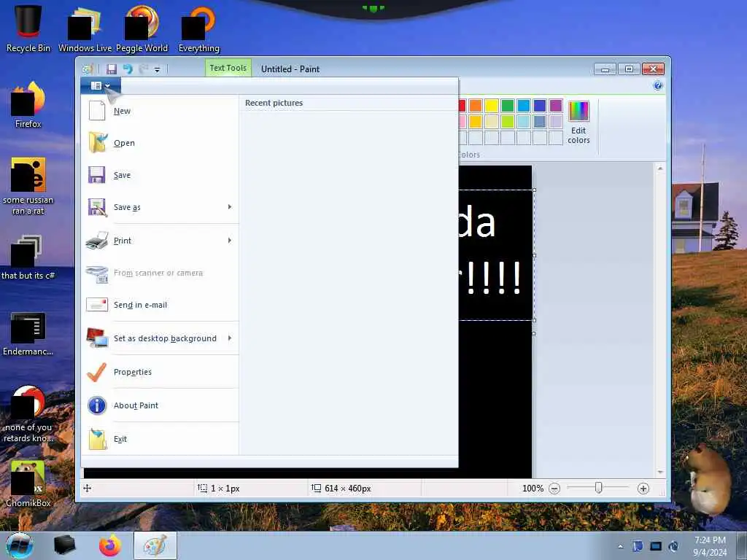Expand Set as desktop background submenu arrow
Viewport: 747px width, 560px height.
[x=230, y=338]
